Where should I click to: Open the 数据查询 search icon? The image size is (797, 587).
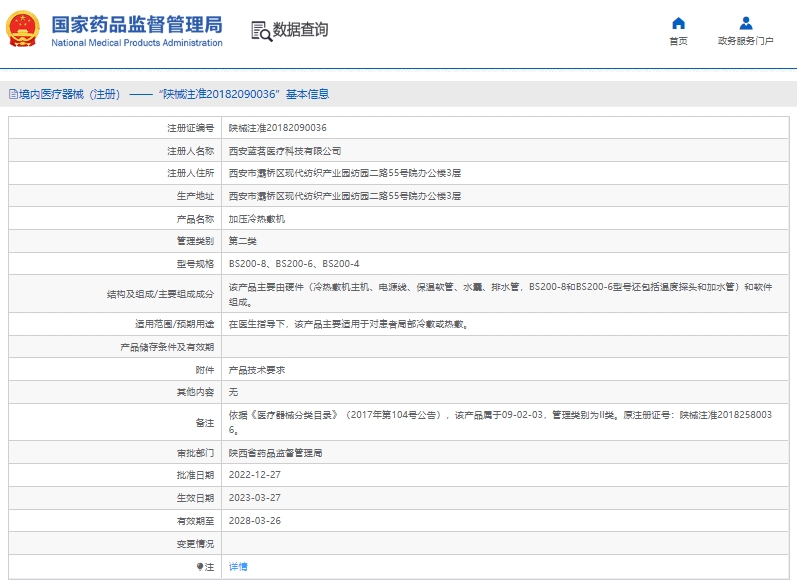[262, 31]
